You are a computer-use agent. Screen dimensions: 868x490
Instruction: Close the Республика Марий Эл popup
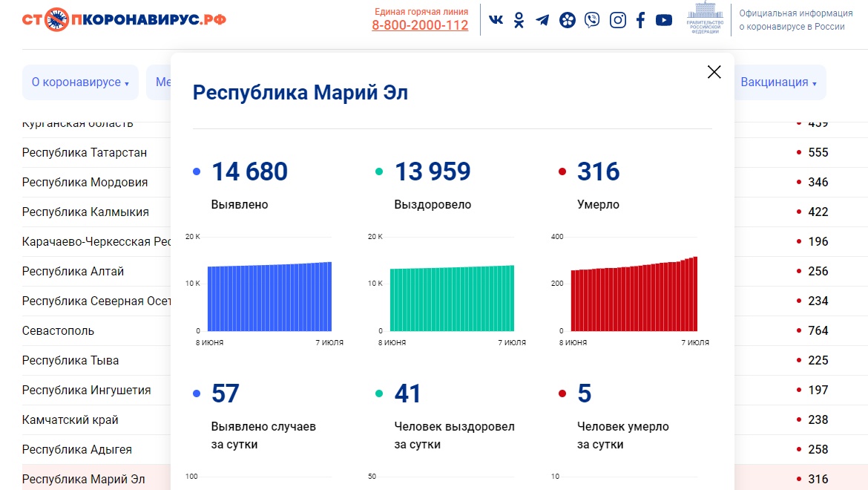point(714,72)
